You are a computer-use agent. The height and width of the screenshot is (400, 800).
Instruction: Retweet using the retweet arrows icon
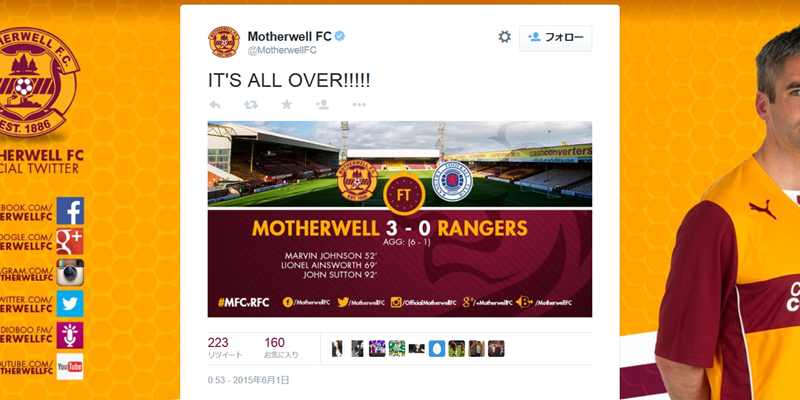pyautogui.click(x=251, y=105)
